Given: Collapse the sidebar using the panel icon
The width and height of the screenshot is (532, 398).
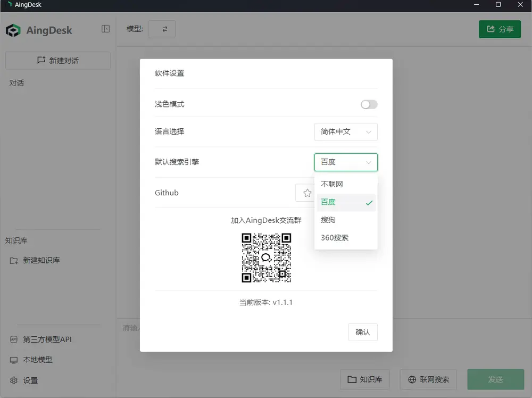Looking at the screenshot, I should (105, 29).
